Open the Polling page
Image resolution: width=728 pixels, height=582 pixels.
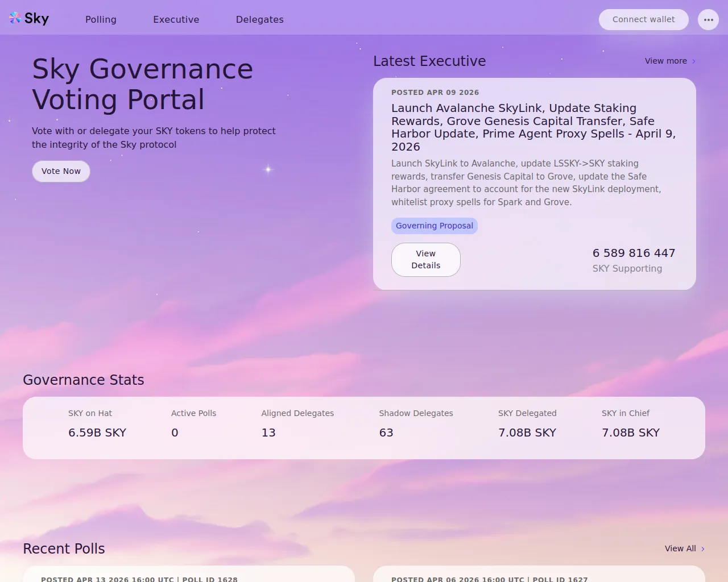[x=101, y=19]
